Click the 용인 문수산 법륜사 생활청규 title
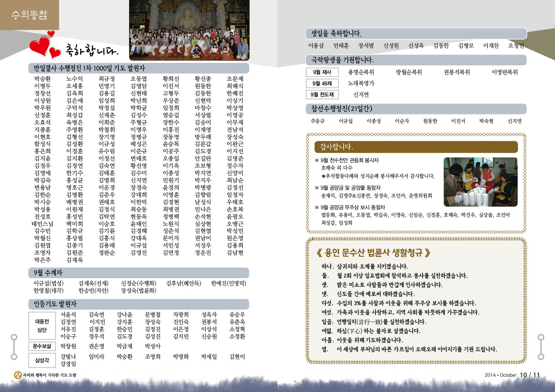555x392 pixels. [x=373, y=253]
